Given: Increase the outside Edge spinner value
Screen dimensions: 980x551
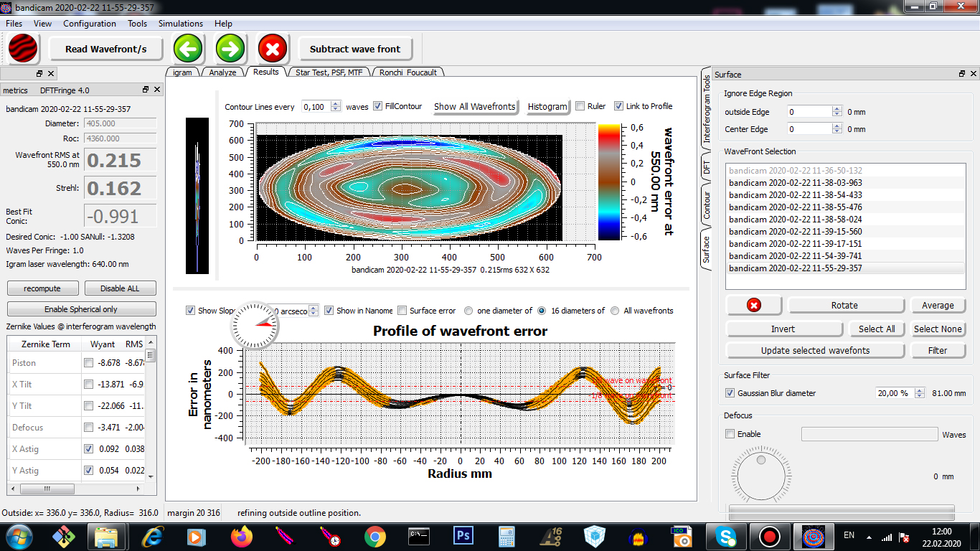Looking at the screenshot, I should [x=837, y=109].
